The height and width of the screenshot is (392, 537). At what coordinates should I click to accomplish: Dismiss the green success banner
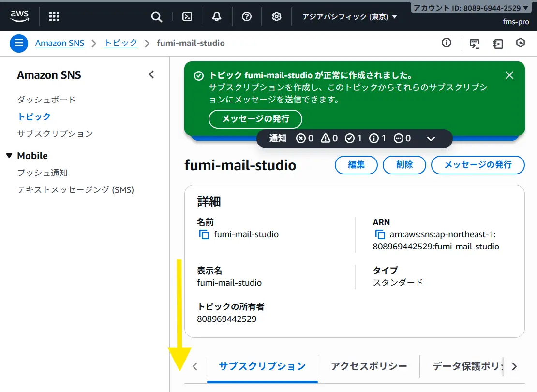509,75
